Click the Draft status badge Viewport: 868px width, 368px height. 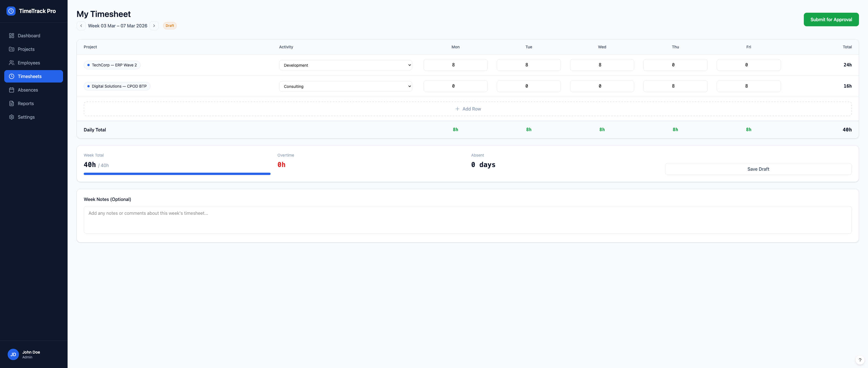[x=169, y=26]
